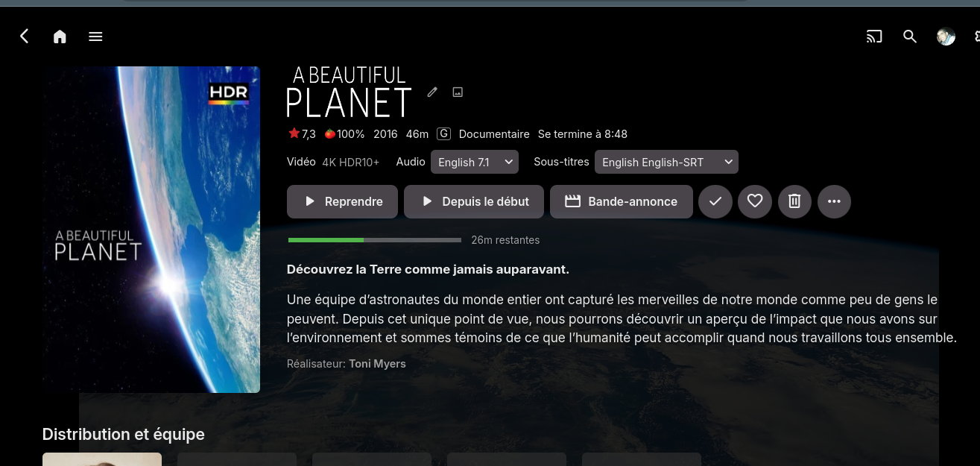Open the three-dot more options button
This screenshot has width=980, height=466.
834,201
